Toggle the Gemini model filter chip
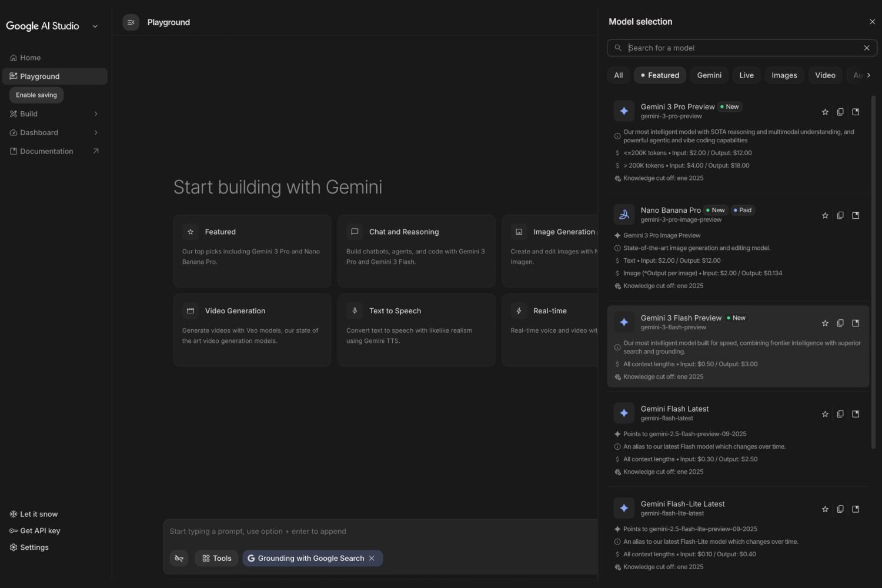The width and height of the screenshot is (882, 588). point(709,75)
